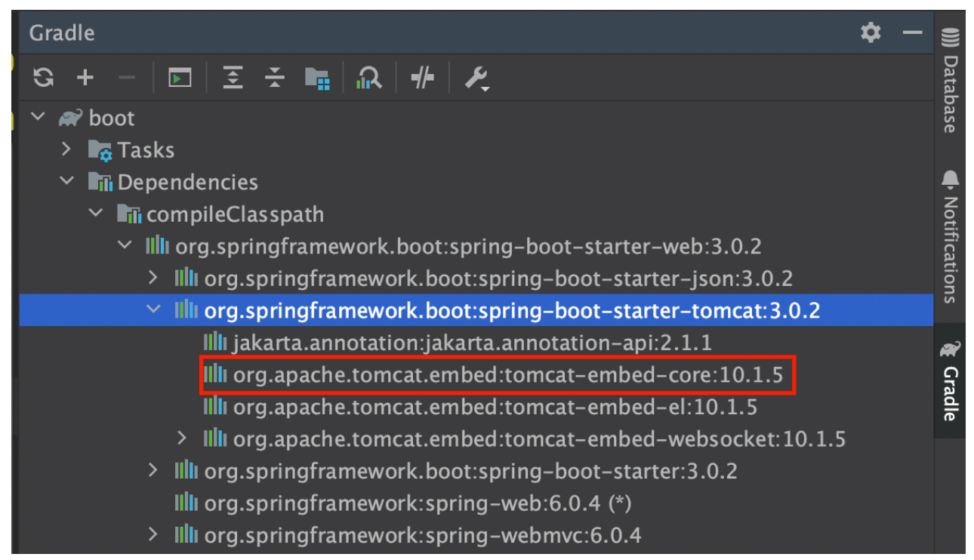Viewport: 974px width, 560px height.
Task: Collapse spring-boot-starter-web dependency
Action: (x=125, y=246)
